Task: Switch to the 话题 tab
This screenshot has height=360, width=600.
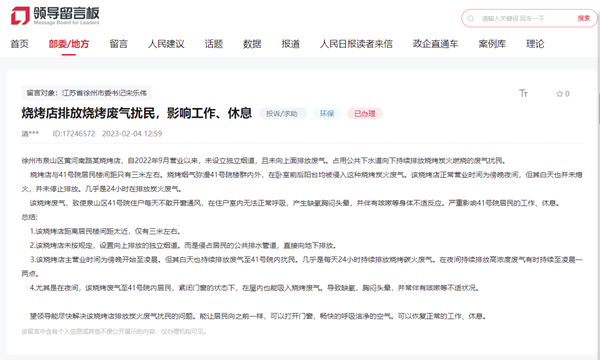Action: point(214,44)
